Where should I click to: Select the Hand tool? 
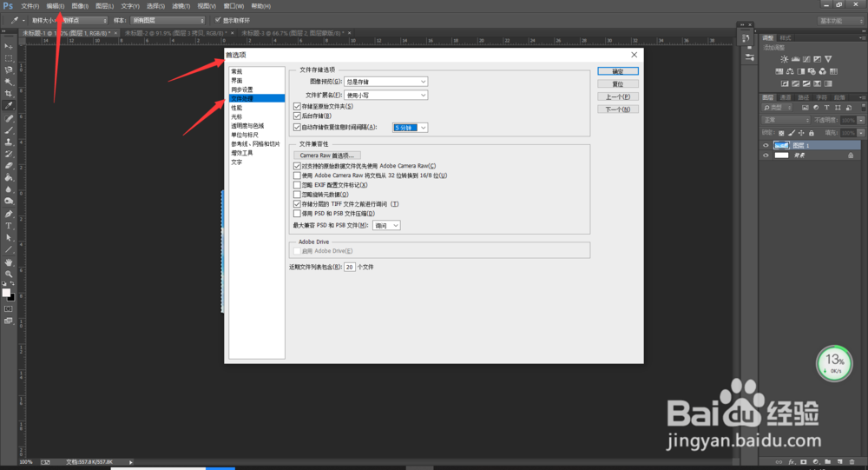tap(9, 262)
